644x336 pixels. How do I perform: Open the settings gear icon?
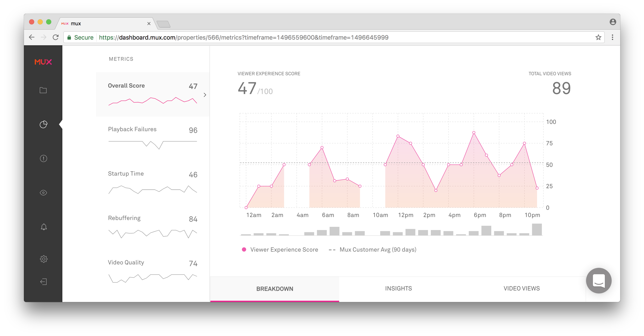(44, 259)
